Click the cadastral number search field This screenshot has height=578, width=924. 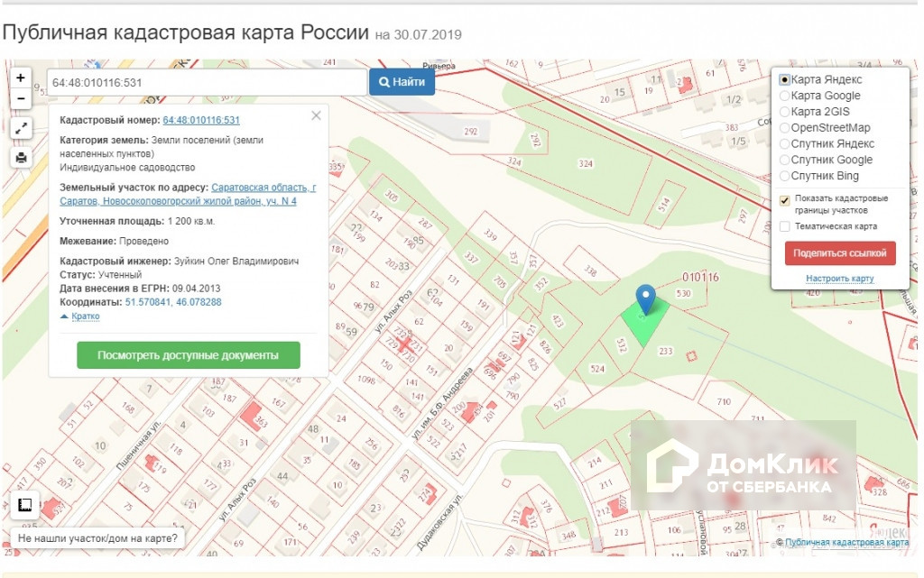207,82
